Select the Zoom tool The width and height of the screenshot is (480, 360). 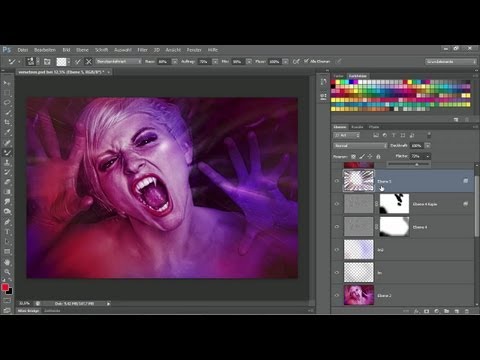coord(7,272)
